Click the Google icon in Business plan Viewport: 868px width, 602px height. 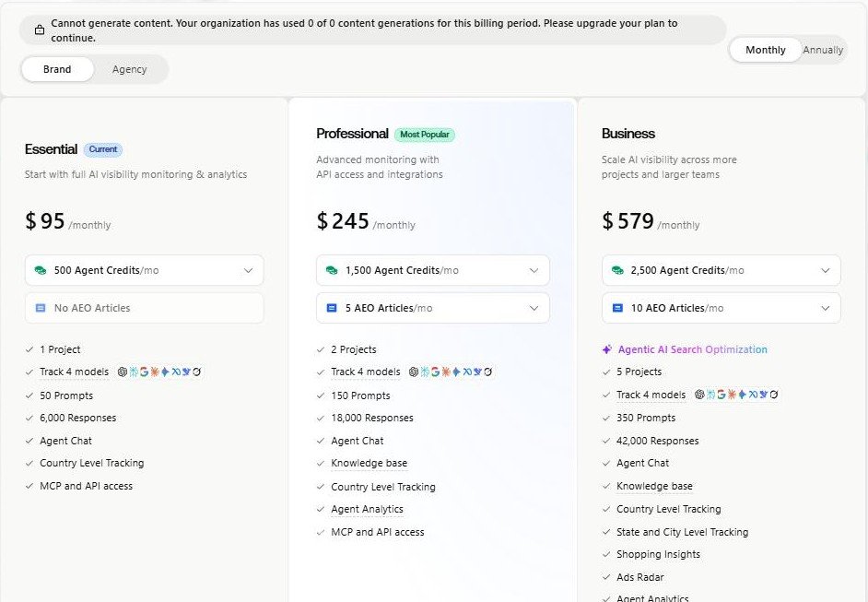(721, 395)
